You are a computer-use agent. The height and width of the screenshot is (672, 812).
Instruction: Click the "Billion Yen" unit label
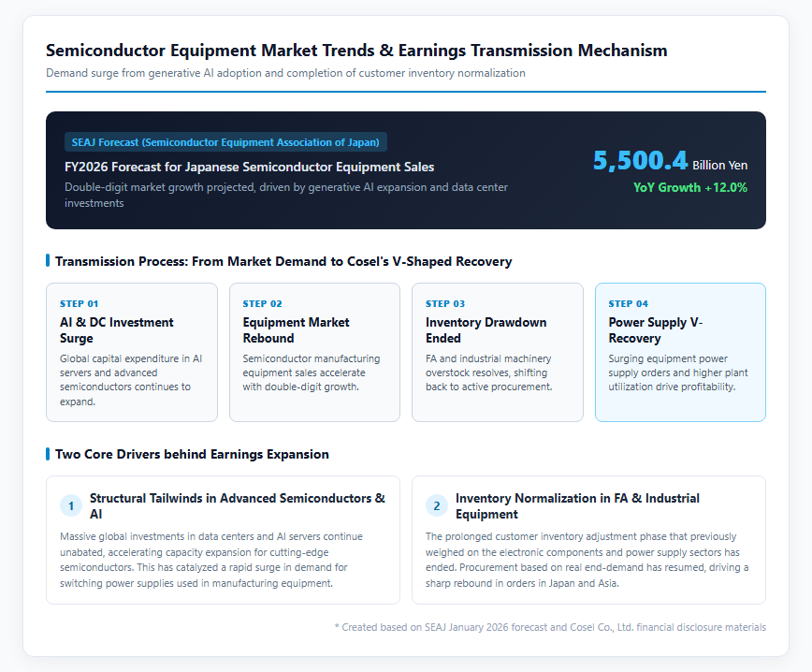click(719, 166)
